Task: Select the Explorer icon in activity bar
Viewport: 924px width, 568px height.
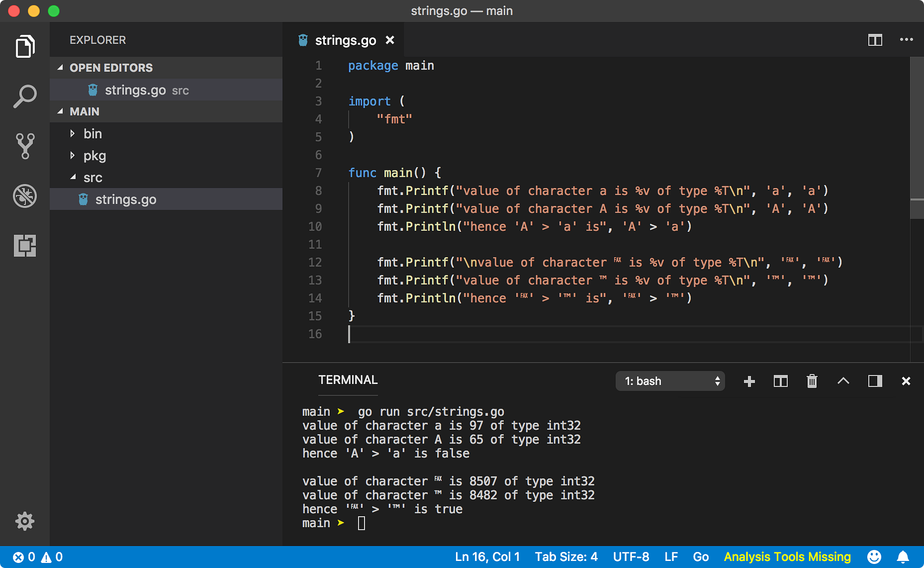Action: click(x=25, y=46)
